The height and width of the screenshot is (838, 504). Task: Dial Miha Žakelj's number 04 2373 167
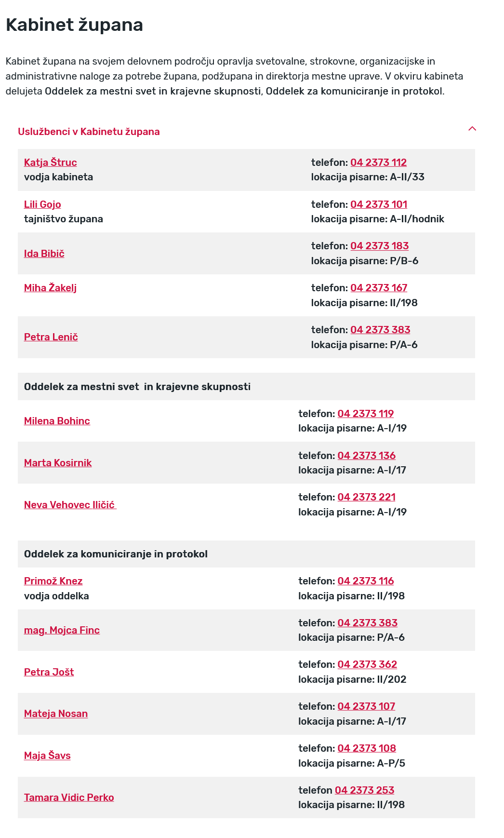[x=378, y=288]
